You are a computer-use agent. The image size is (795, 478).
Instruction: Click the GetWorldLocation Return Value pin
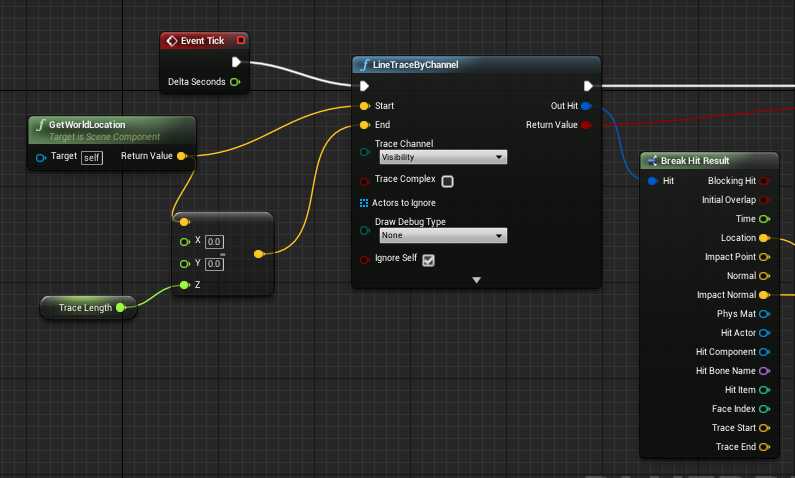[182, 156]
